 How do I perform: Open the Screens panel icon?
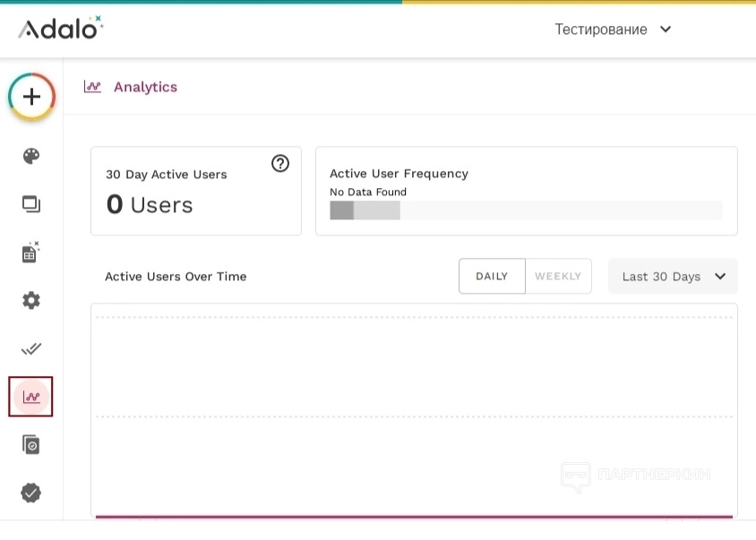click(x=31, y=204)
